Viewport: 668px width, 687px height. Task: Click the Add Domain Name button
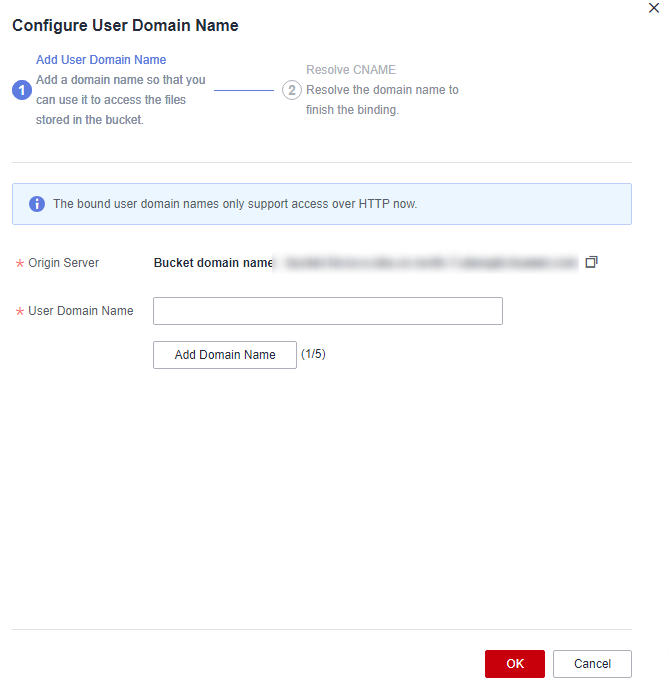tap(225, 355)
